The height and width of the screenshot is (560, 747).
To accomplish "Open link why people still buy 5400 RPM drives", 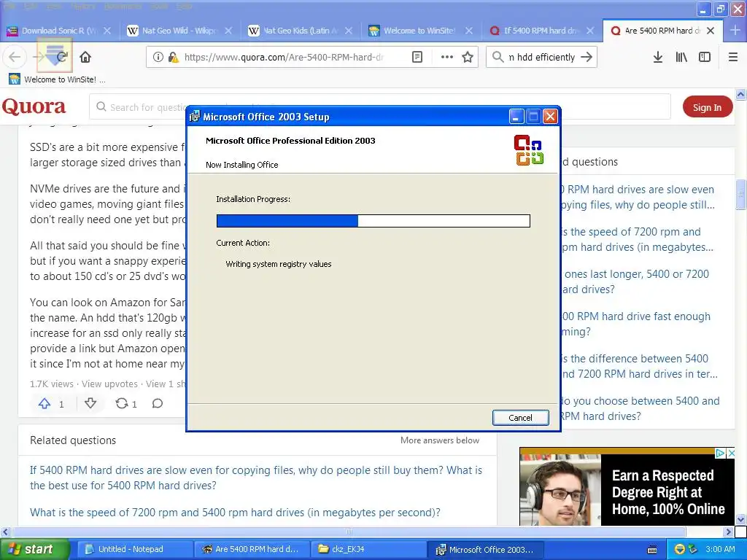I will pyautogui.click(x=256, y=478).
